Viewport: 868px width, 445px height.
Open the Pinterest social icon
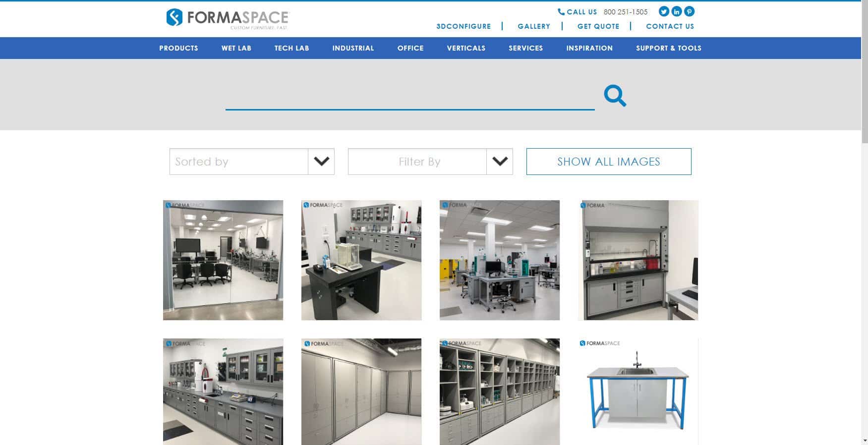[690, 11]
